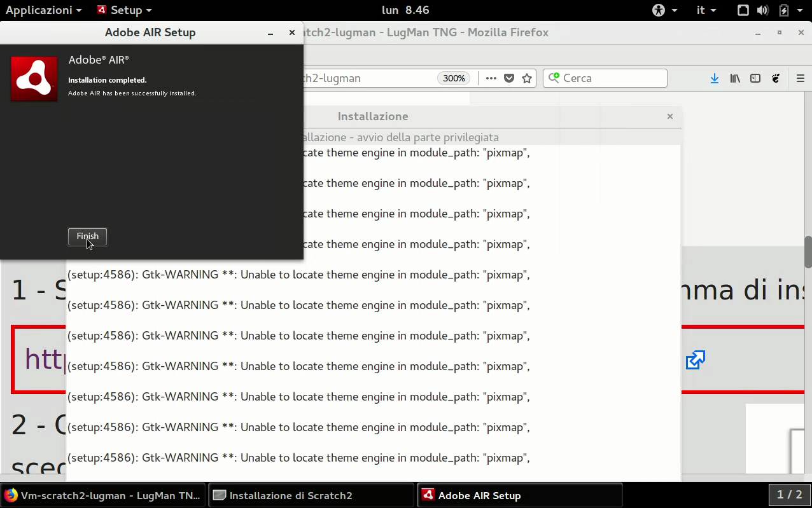The image size is (812, 508).
Task: Open the Firefox hamburger menu
Action: pyautogui.click(x=801, y=78)
